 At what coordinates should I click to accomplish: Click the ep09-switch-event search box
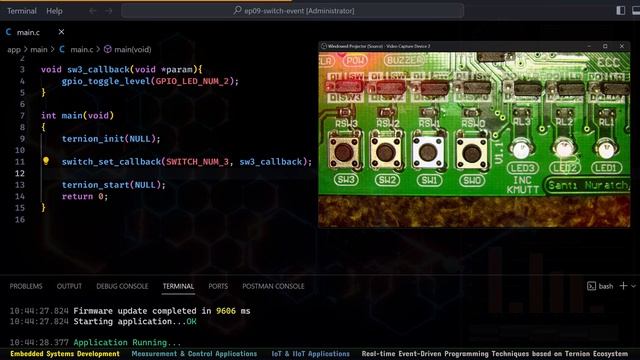[x=293, y=11]
